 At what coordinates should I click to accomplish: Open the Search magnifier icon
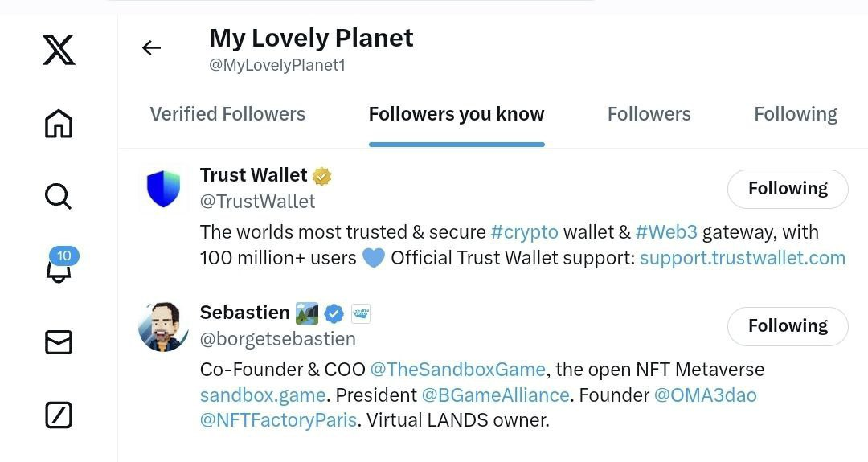tap(59, 195)
